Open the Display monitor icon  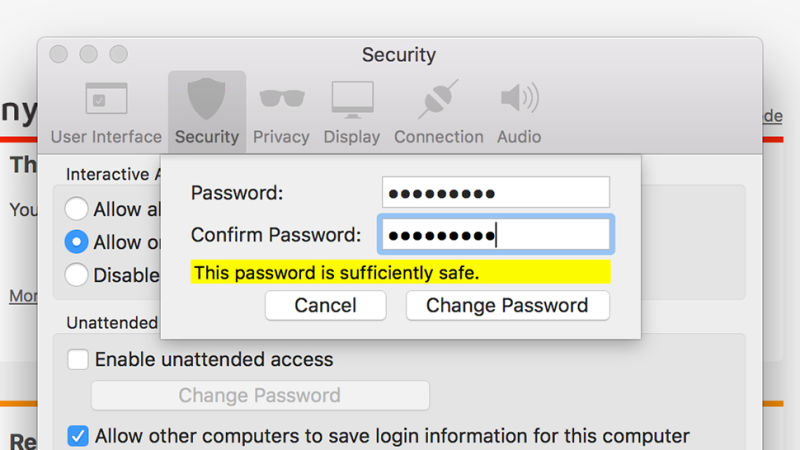[352, 100]
